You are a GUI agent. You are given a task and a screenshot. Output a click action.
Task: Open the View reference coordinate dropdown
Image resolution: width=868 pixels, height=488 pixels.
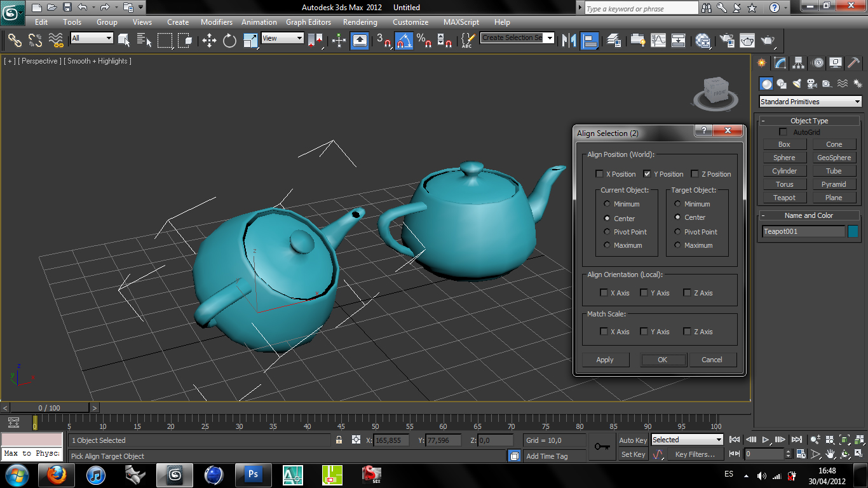click(x=283, y=38)
